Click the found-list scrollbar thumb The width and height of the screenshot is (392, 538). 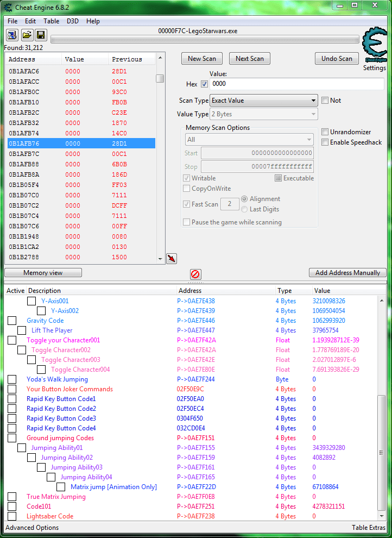pyautogui.click(x=160, y=79)
